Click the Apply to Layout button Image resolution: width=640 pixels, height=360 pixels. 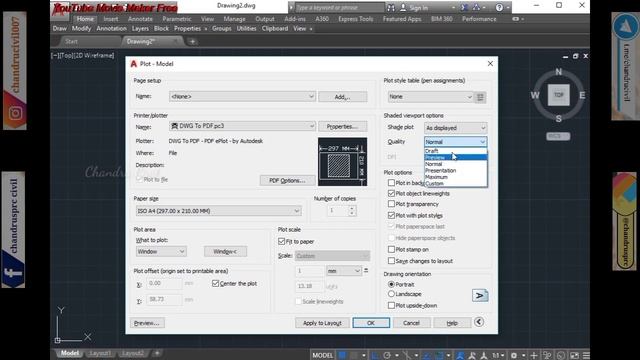point(322,323)
